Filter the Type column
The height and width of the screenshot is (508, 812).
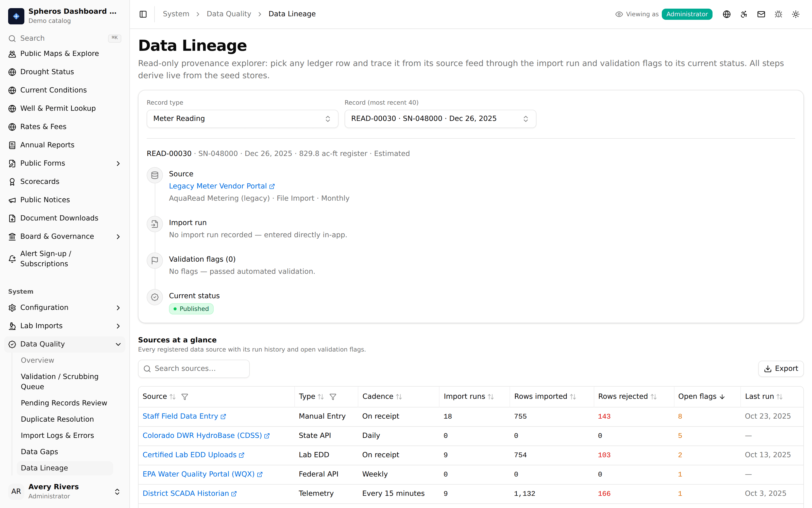(x=333, y=397)
